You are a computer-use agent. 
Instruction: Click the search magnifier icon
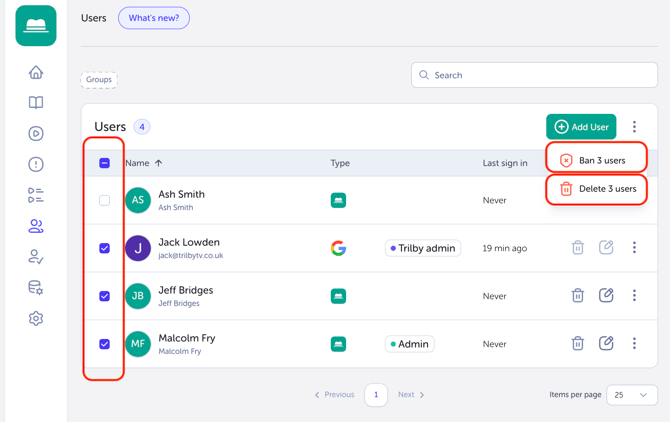coord(423,75)
